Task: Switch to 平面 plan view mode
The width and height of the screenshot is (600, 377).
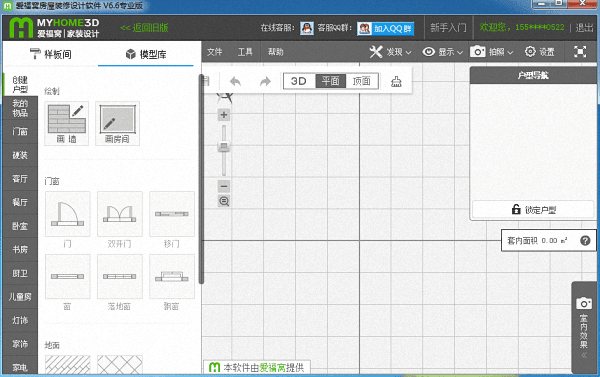Action: [331, 81]
